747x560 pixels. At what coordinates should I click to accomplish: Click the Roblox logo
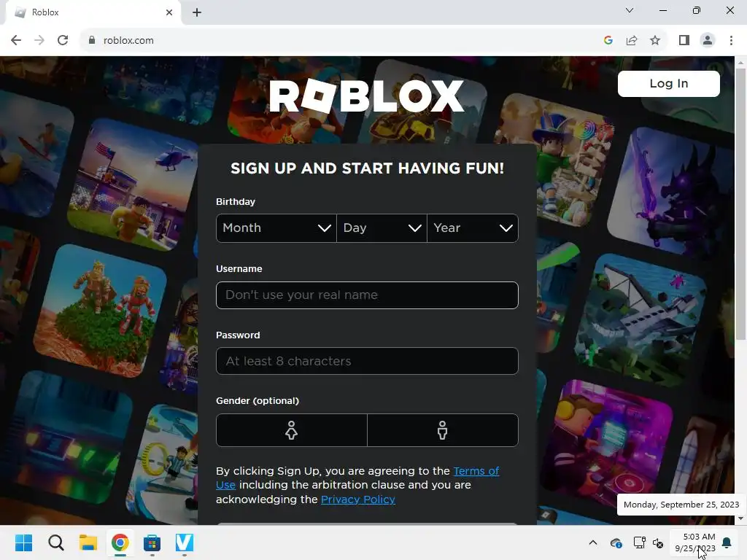pos(366,96)
